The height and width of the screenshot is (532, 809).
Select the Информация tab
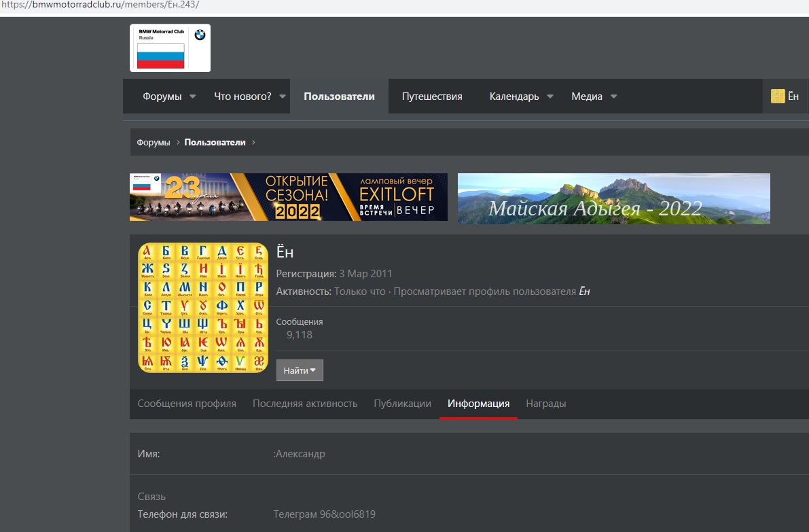pos(478,404)
